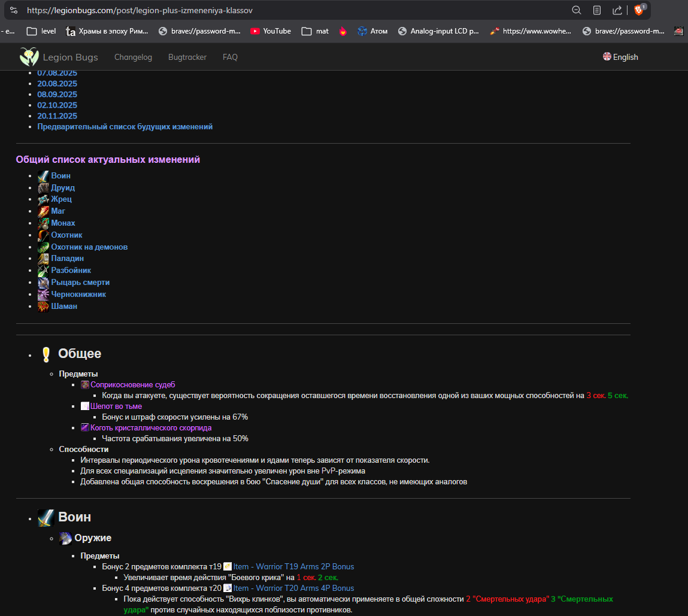The width and height of the screenshot is (688, 616).
Task: Click the zoom magnifier icon in address bar
Action: point(577,10)
